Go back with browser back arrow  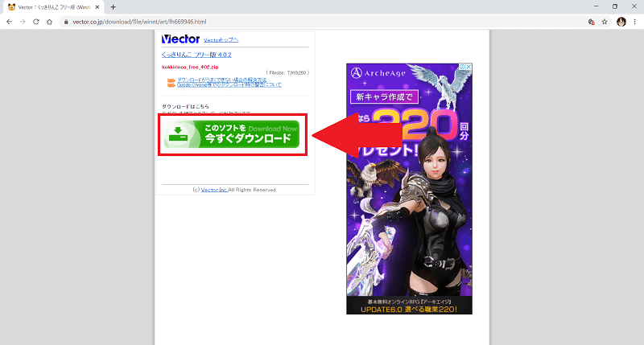click(9, 22)
